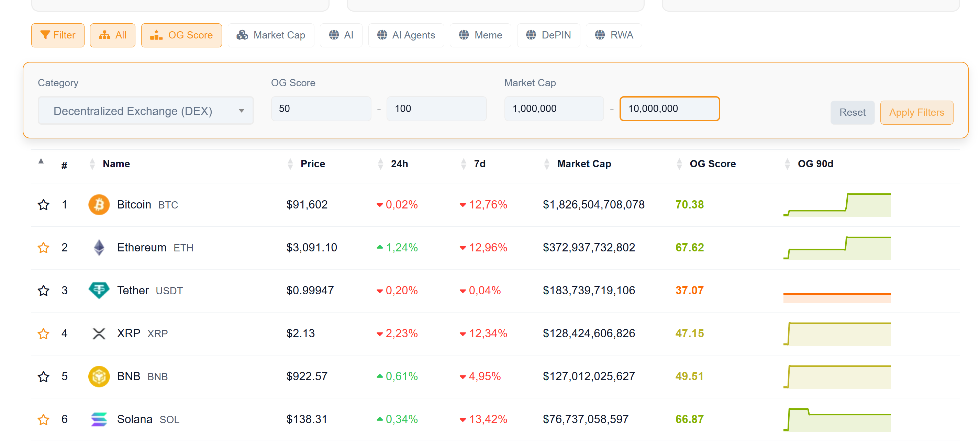Switch to the Meme filter tab

(x=480, y=35)
